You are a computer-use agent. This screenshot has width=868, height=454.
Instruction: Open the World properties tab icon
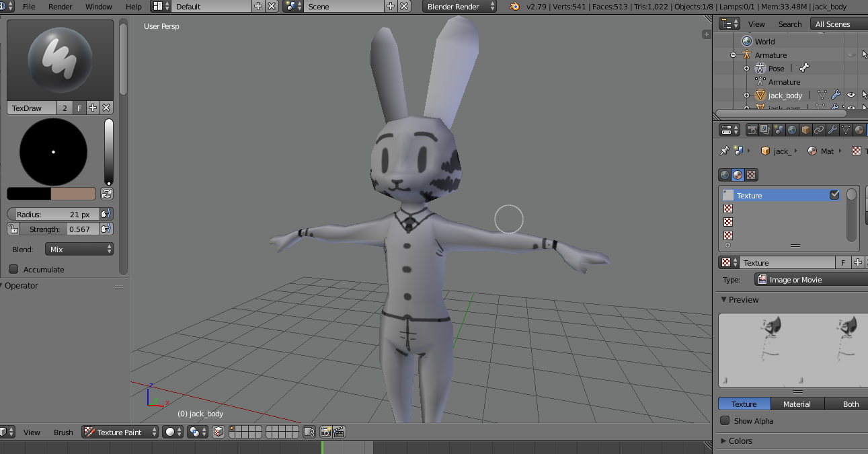pos(792,130)
